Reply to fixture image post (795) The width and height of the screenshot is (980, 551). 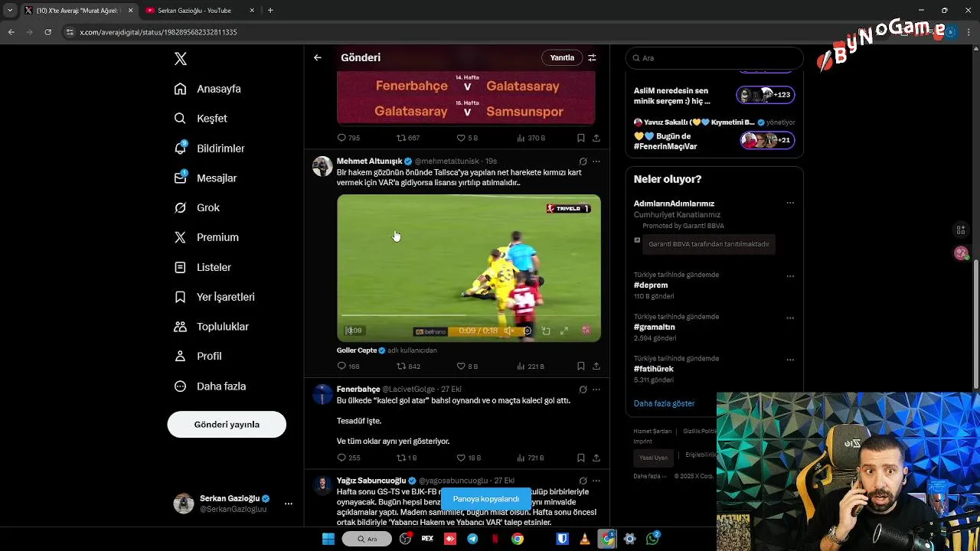pyautogui.click(x=348, y=138)
